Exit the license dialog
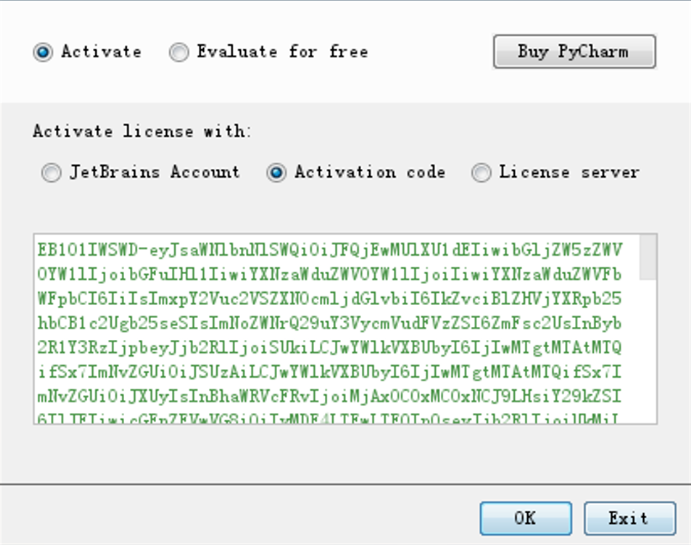Image resolution: width=695 pixels, height=546 pixels. [630, 518]
